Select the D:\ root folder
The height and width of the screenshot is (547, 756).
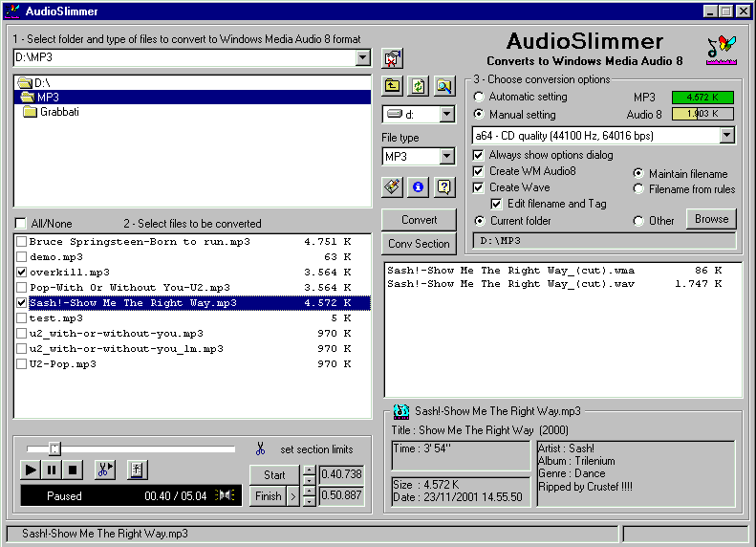tap(192, 83)
